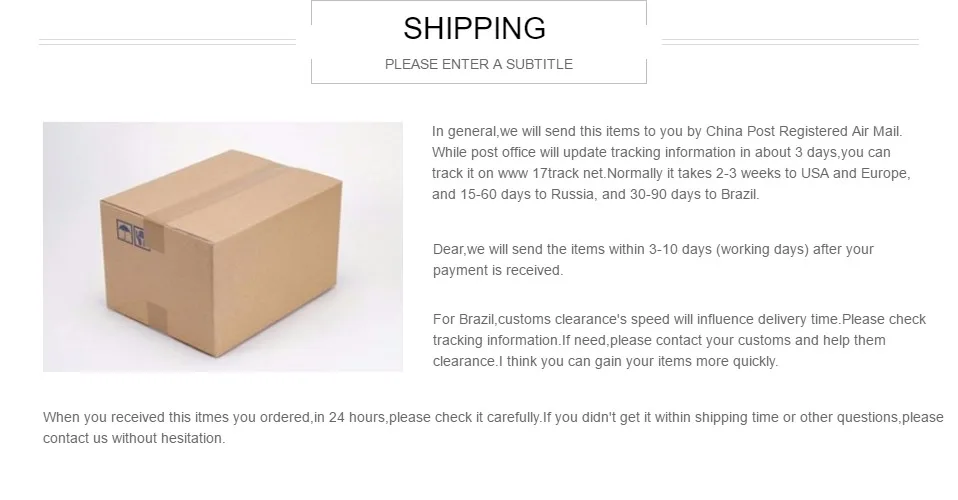This screenshot has width=958, height=500.
Task: Click the decorative line left of the SHIPPING box
Action: click(167, 42)
